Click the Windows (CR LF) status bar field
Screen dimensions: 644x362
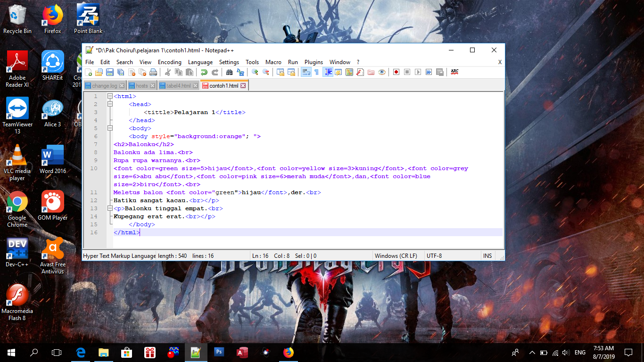[x=396, y=256]
